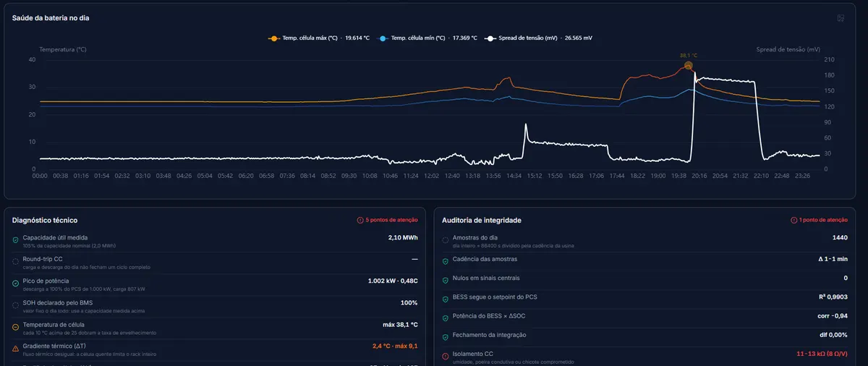This screenshot has width=868, height=366.
Task: Click dashed circle icon beside Amostras do dia
Action: [446, 240]
